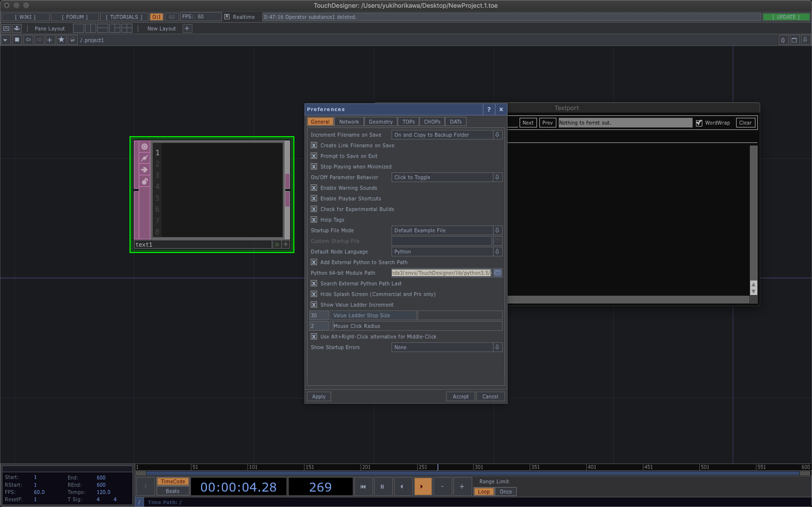Open Increment Filename on Save dropdown
This screenshot has height=507, width=812.
[497, 135]
